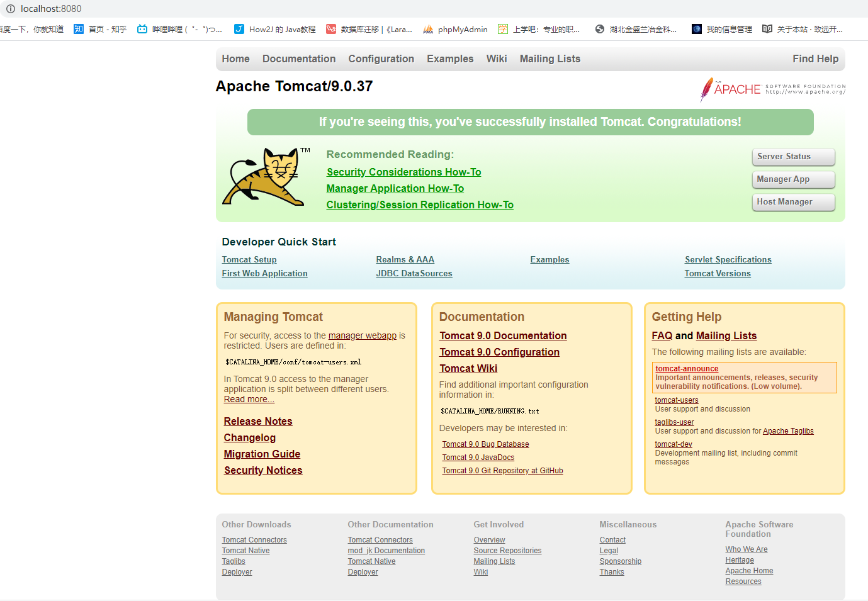
Task: Open the Documentation navigation item
Action: [x=299, y=59]
